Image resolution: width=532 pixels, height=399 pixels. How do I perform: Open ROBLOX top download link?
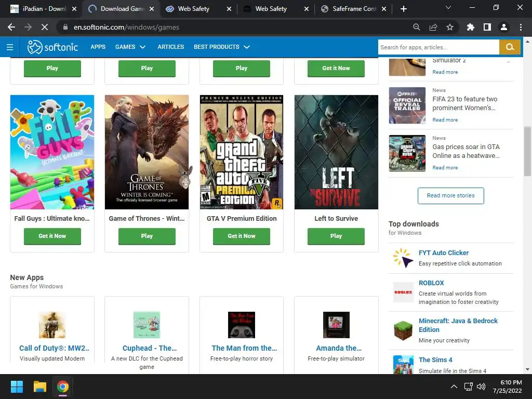coord(431,283)
